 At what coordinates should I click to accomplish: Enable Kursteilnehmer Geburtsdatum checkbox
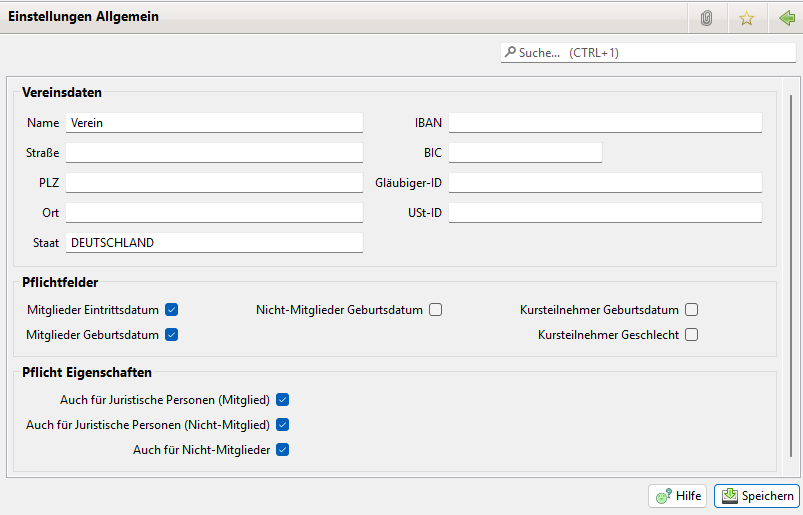(x=691, y=310)
